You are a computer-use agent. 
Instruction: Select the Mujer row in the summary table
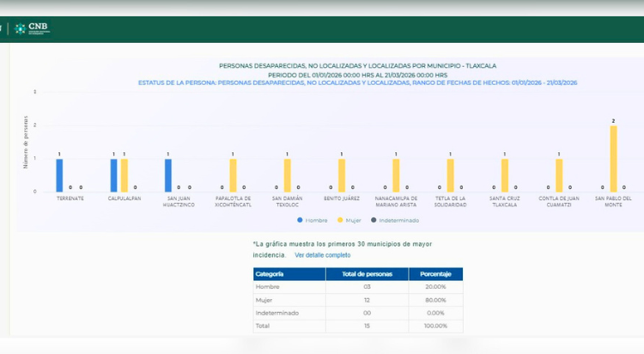(x=358, y=300)
